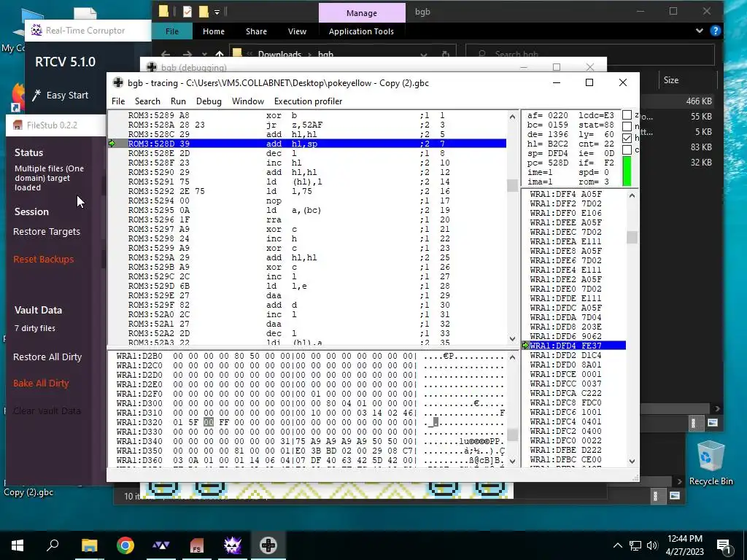Open recent locations dropdown in Explorer navigation
The width and height of the screenshot is (747, 560).
click(204, 54)
